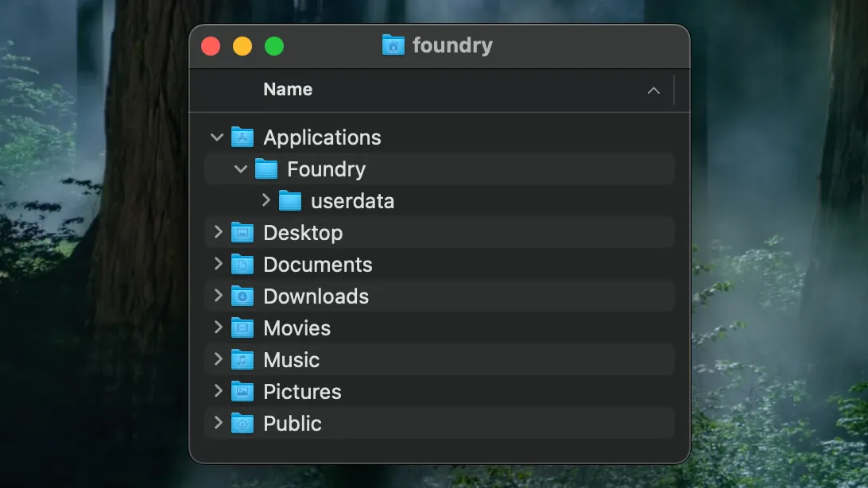Click the home folder icon in title bar
This screenshot has height=488, width=868.
pos(393,45)
